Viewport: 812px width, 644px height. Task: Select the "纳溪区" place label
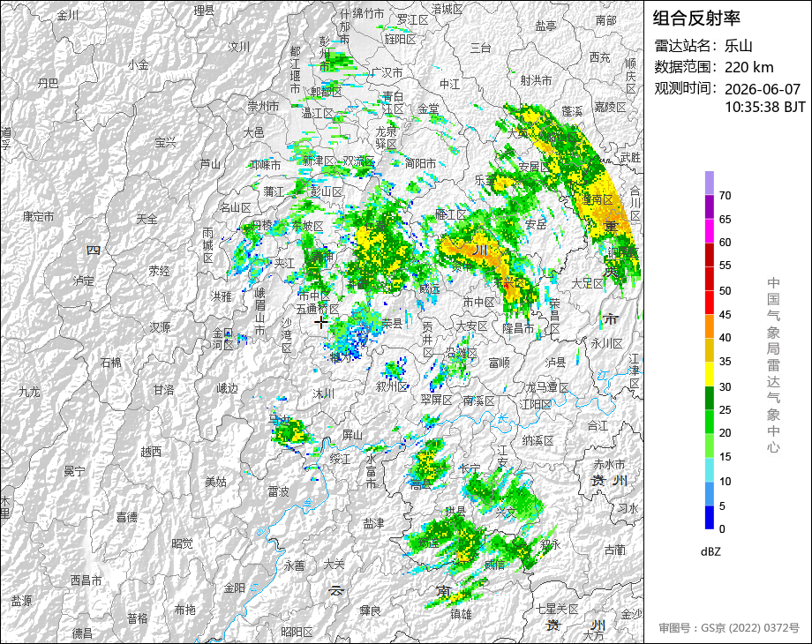[x=538, y=440]
